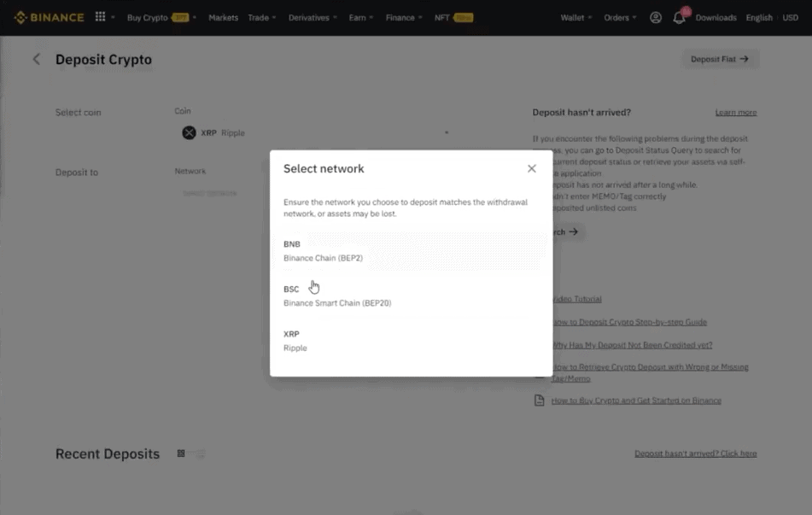This screenshot has width=812, height=515.
Task: Open the notifications bell icon
Action: point(679,18)
